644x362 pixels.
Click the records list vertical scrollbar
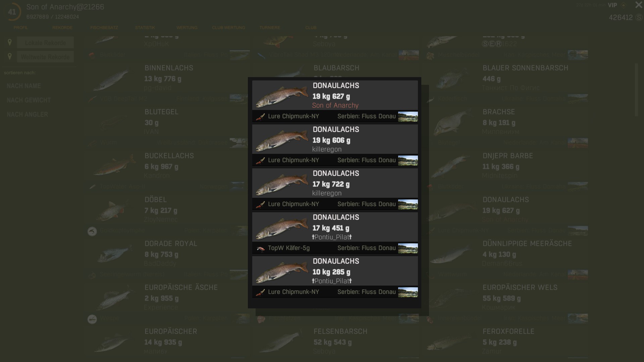(x=636, y=90)
